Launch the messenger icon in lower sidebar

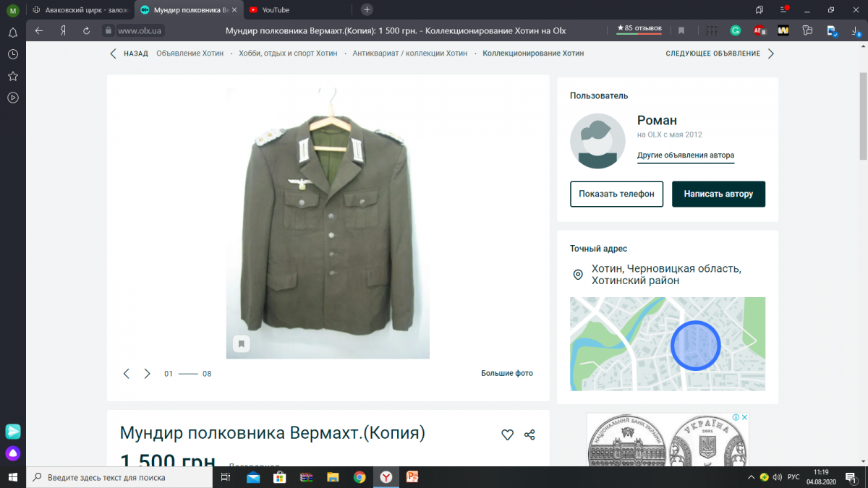(13, 432)
